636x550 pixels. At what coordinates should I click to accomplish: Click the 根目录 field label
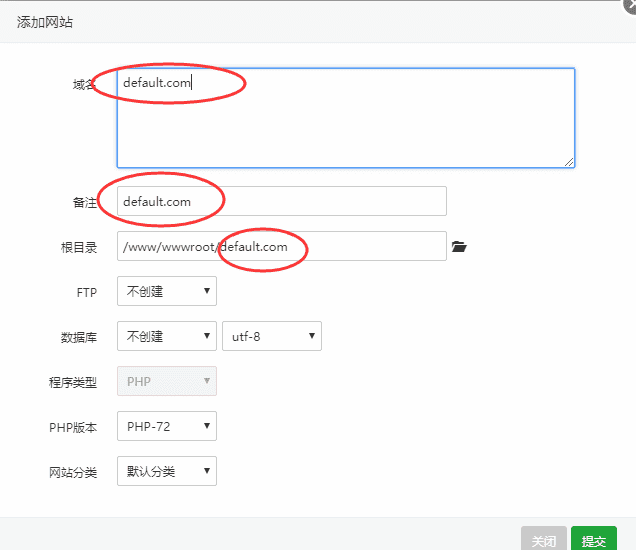pyautogui.click(x=78, y=247)
